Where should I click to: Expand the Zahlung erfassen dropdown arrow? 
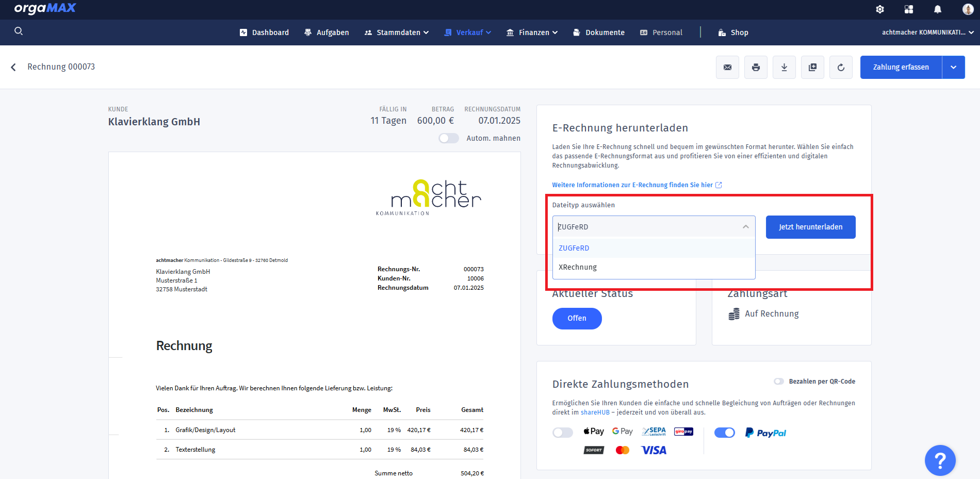953,68
